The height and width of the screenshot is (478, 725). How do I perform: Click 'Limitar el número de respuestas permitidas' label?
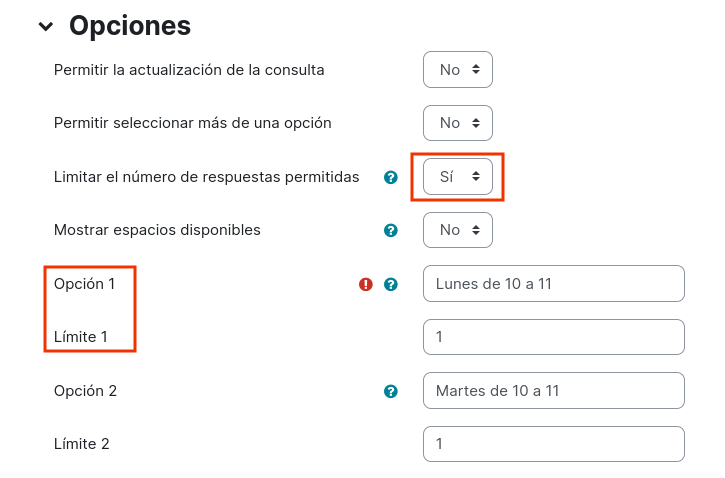[206, 177]
